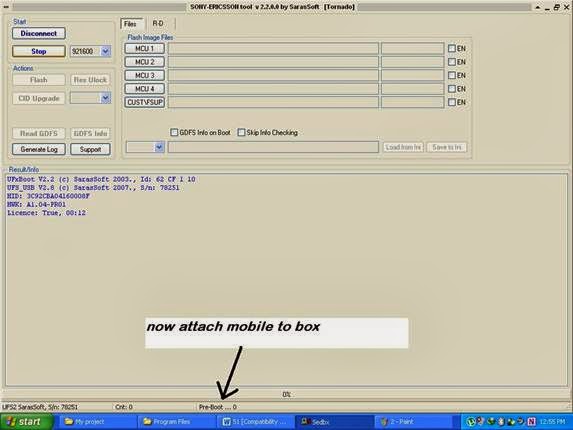Open the 921600 baud rate dropdown
Image resolution: width=573 pixels, height=430 pixels.
coord(105,51)
